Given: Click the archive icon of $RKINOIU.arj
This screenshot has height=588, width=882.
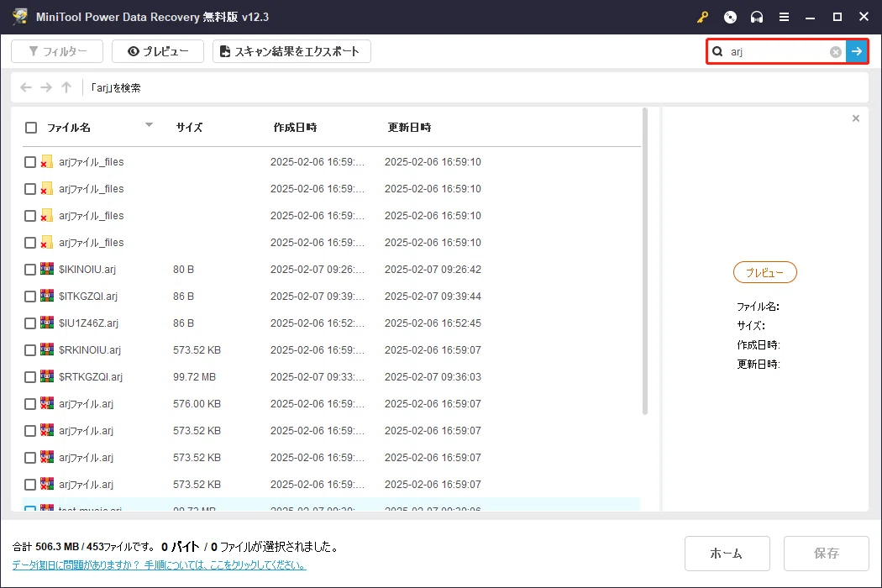Looking at the screenshot, I should point(47,350).
